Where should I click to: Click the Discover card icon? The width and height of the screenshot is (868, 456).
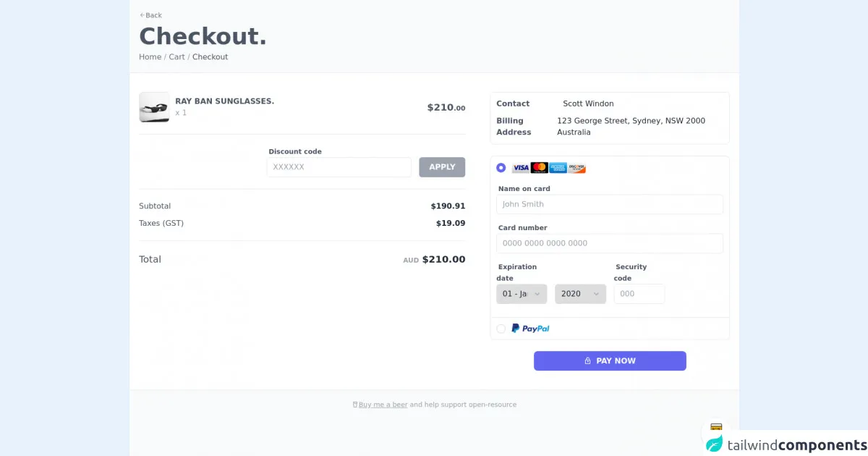point(576,168)
